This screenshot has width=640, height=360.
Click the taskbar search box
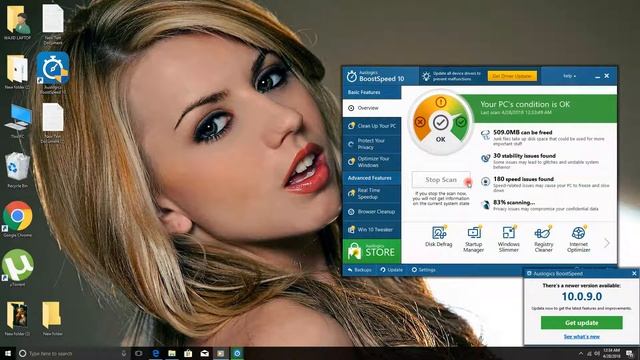73,353
